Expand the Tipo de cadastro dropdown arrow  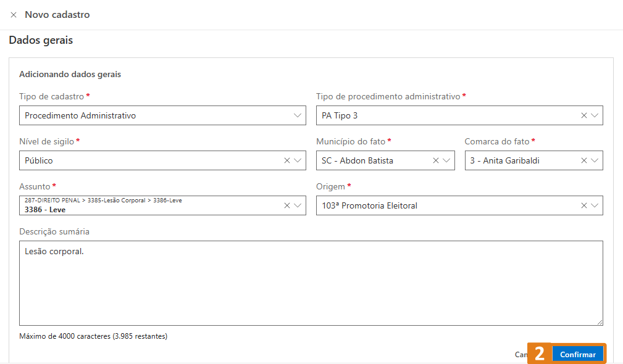click(298, 115)
